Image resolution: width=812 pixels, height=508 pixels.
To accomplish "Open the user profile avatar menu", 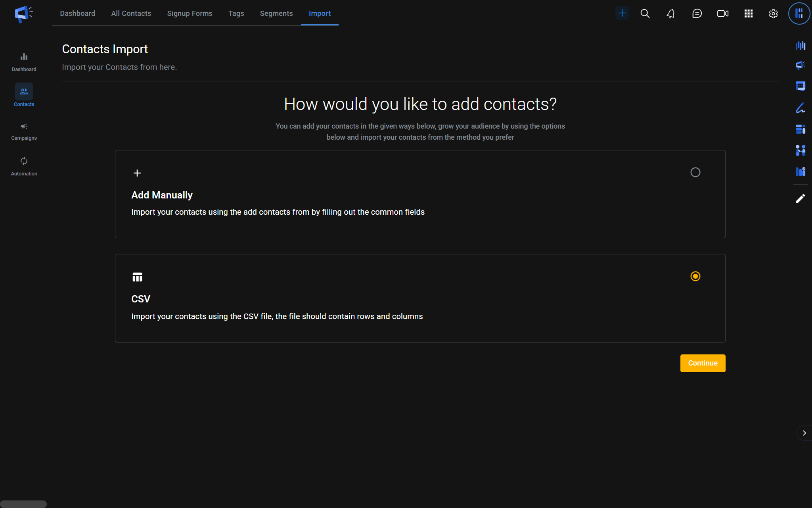I will click(799, 13).
